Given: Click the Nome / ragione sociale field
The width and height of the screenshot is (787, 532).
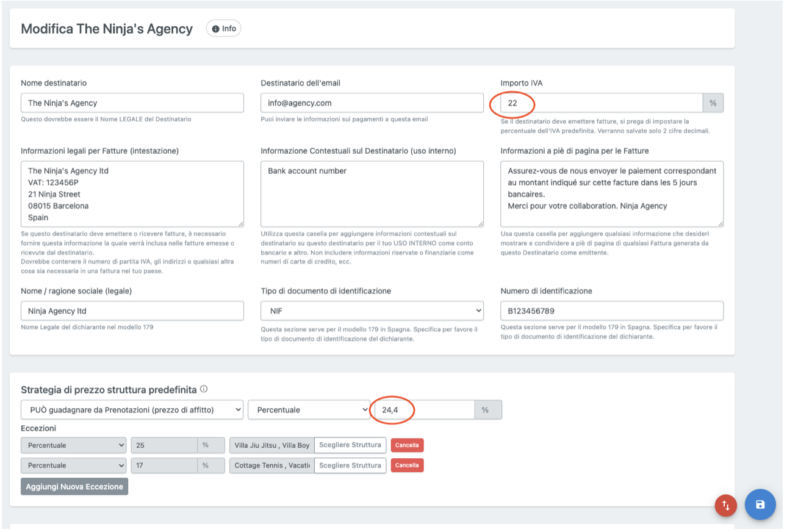Looking at the screenshot, I should click(x=132, y=311).
